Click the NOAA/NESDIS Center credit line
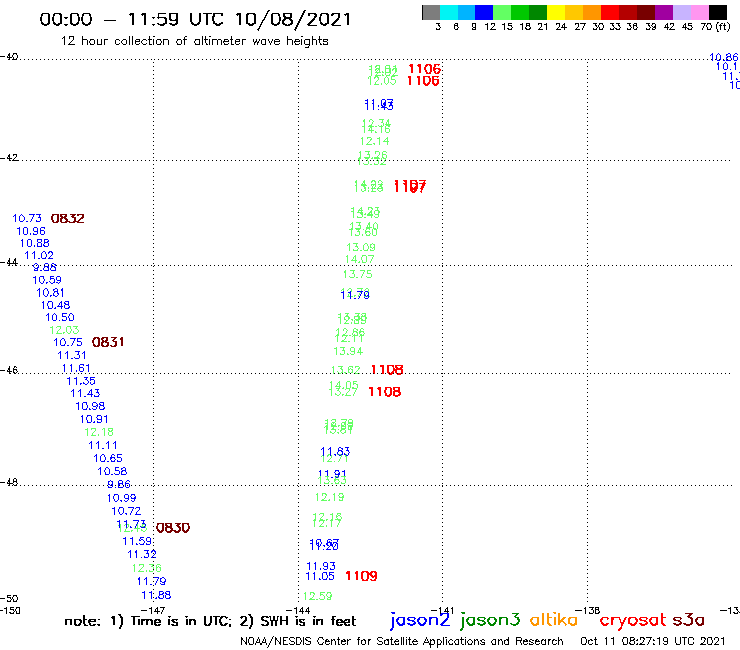The height and width of the screenshot is (650, 740). coord(402,641)
